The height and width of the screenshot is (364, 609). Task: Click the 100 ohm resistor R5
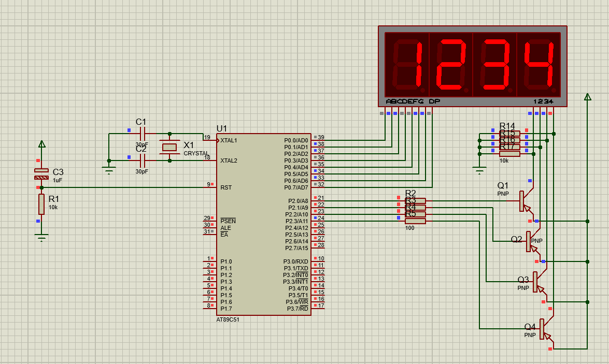415,221
